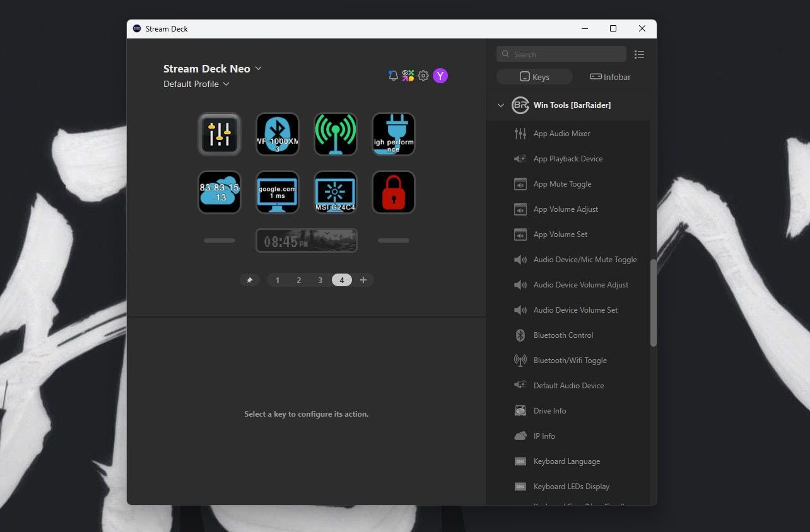Image resolution: width=810 pixels, height=532 pixels.
Task: Click the App Playback Device action icon
Action: pyautogui.click(x=520, y=159)
